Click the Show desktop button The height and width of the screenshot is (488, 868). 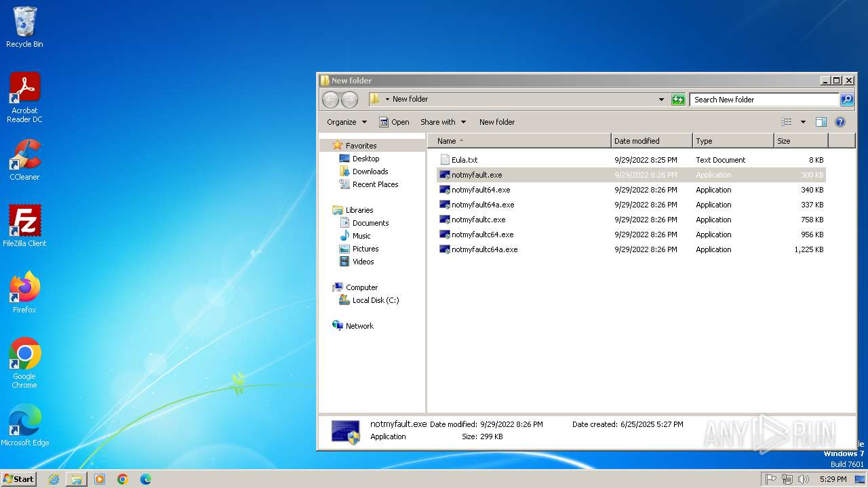(x=860, y=479)
